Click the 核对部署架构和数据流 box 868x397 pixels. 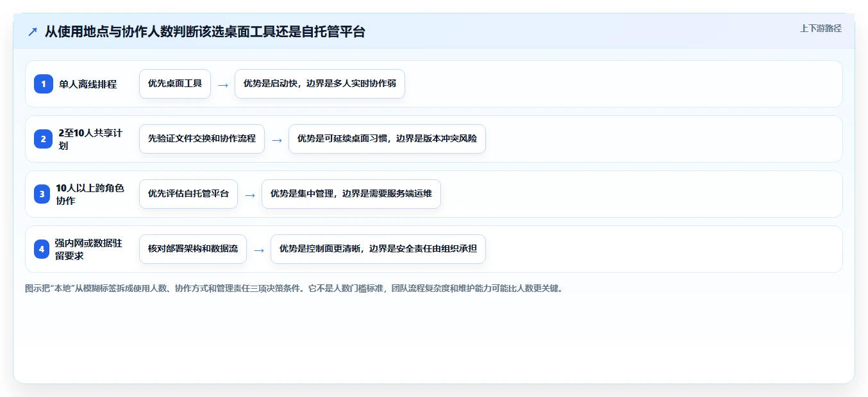point(193,249)
